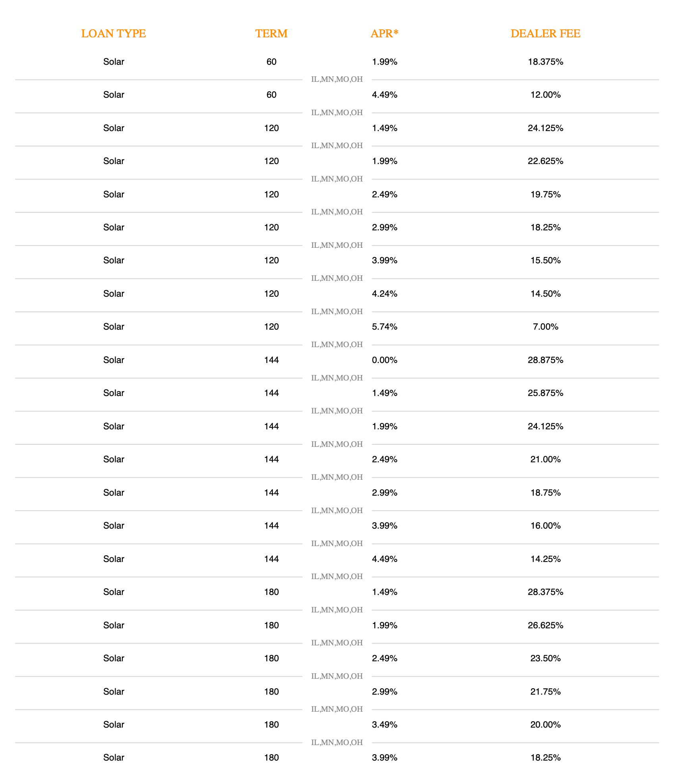
Task: Click the 20.00% dealer fee value
Action: coord(545,725)
